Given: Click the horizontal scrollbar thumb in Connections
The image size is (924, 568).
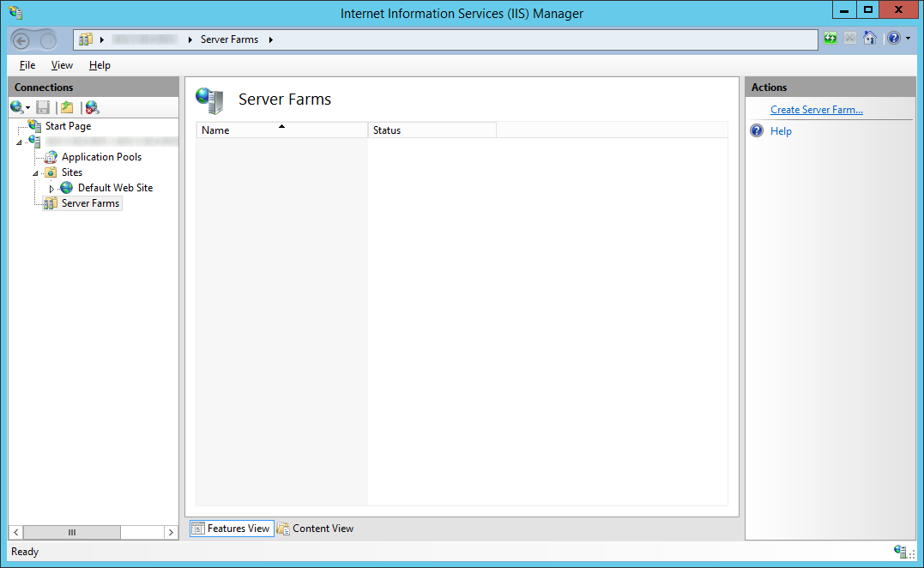Looking at the screenshot, I should pos(72,532).
